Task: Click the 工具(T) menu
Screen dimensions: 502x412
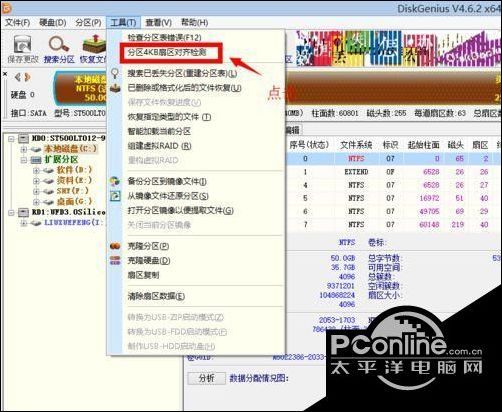Action: tap(123, 22)
